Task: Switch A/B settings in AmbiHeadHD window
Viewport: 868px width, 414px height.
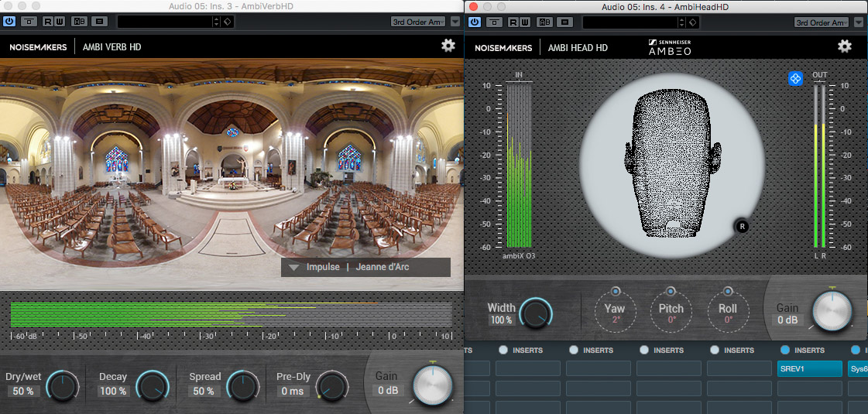Action: pos(544,22)
